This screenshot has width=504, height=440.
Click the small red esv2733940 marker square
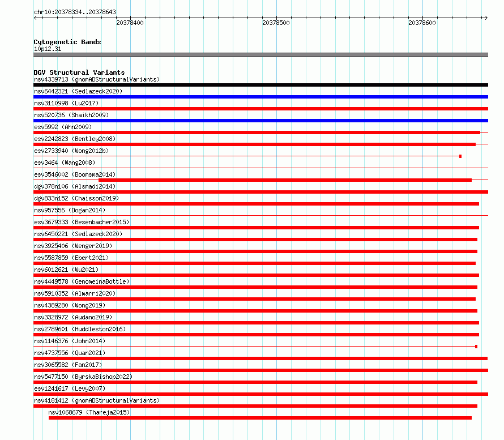point(460,156)
